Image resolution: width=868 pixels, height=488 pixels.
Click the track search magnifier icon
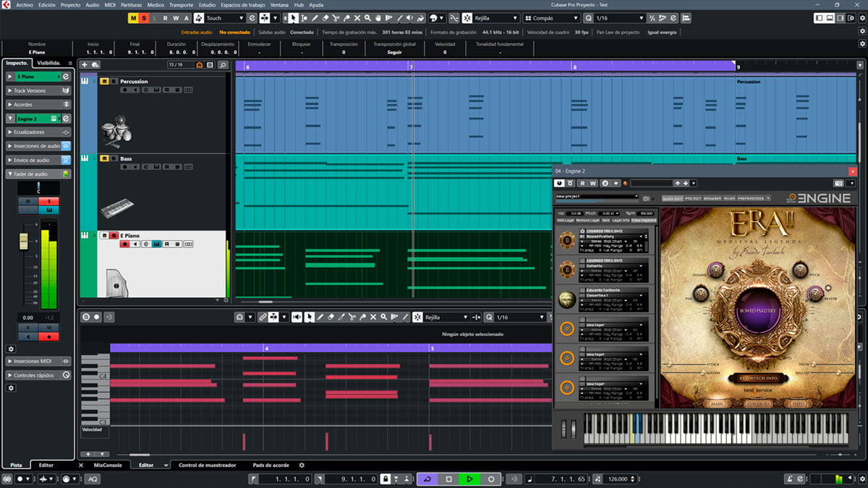pyautogui.click(x=223, y=65)
